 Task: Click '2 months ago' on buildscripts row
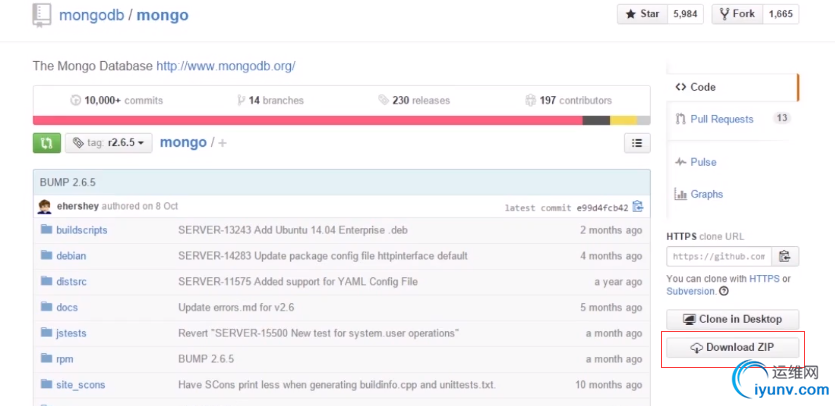[611, 230]
